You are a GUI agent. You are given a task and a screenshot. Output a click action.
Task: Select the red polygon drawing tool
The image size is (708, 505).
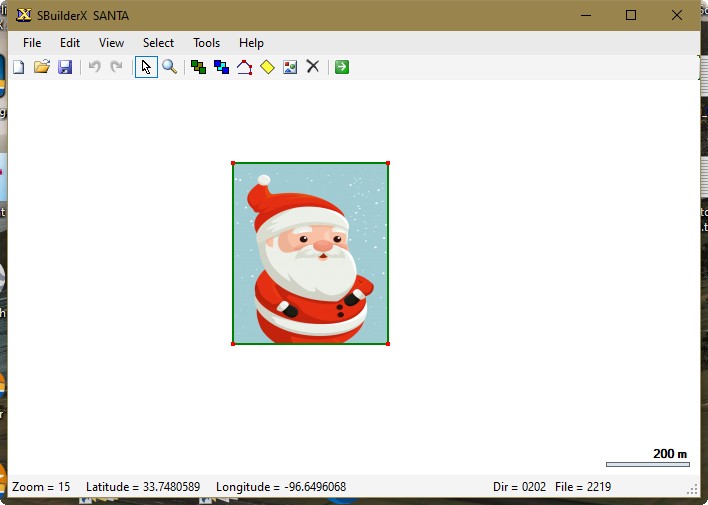coord(244,67)
